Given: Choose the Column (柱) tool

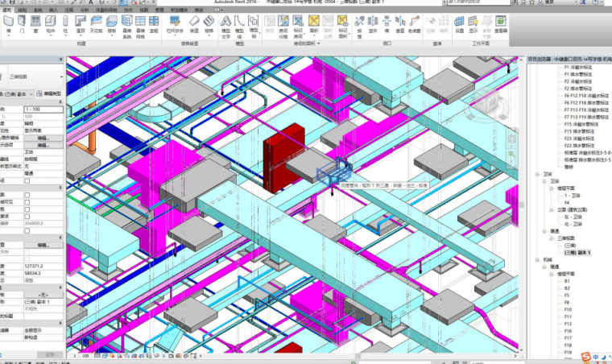Looking at the screenshot, I should point(65,24).
